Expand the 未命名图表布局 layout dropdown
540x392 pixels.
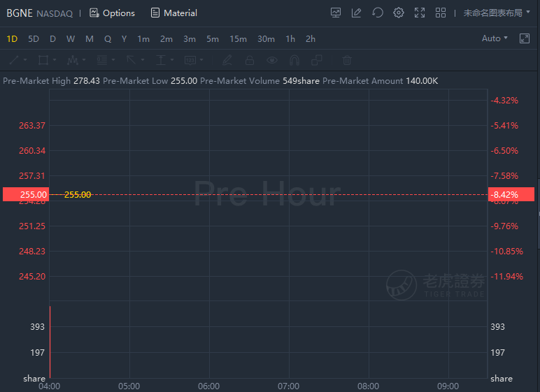tap(496, 13)
